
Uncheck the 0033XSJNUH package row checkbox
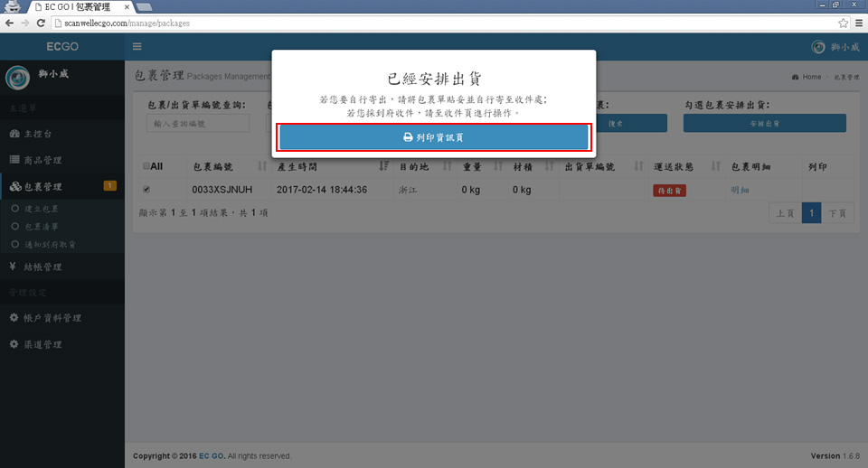pos(146,190)
